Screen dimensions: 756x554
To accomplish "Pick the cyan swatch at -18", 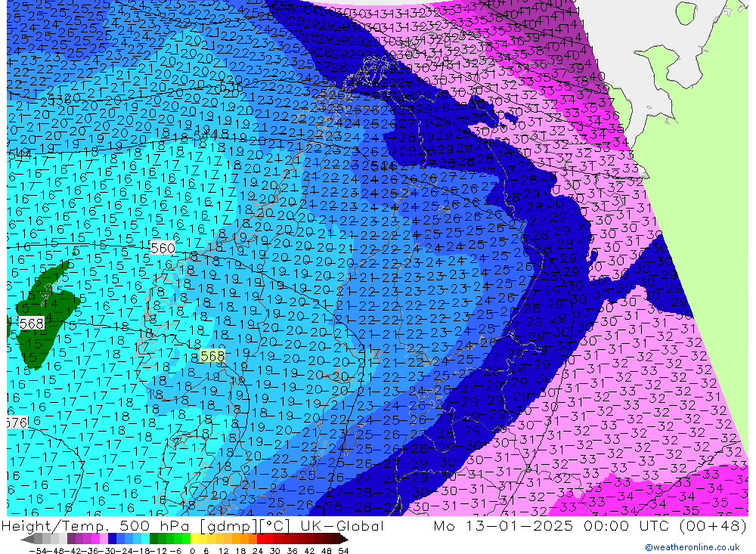I will click(145, 539).
